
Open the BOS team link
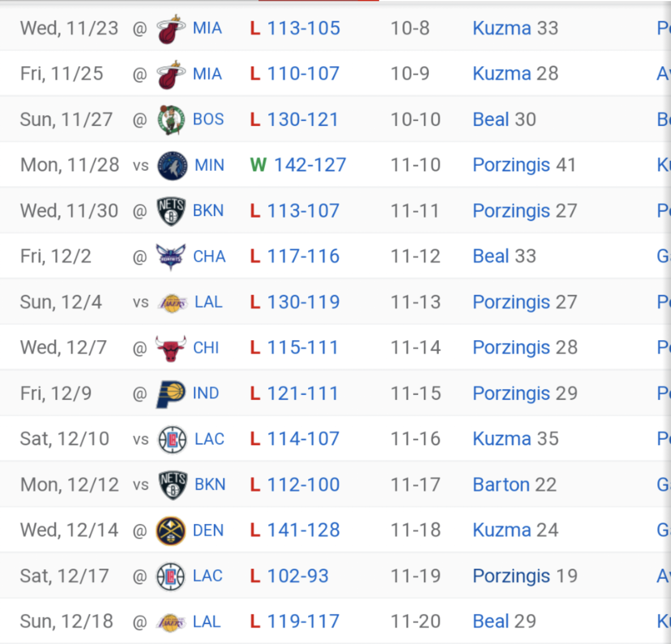tap(208, 120)
